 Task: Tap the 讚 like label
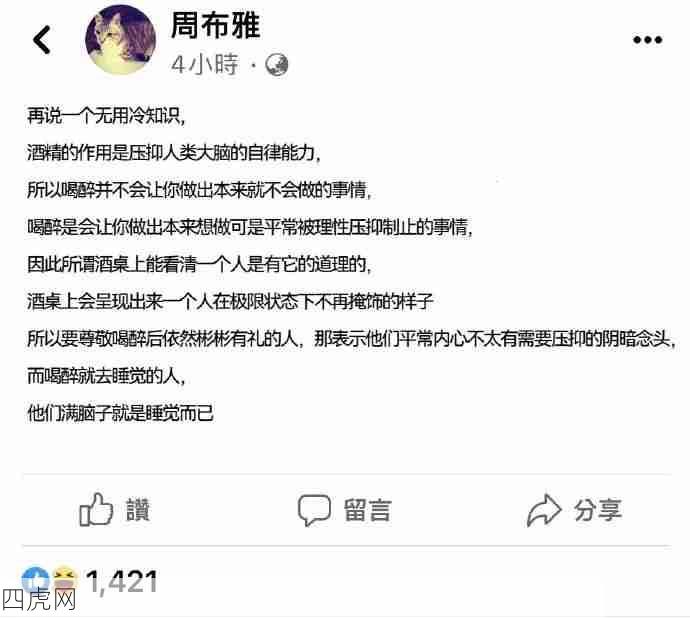click(x=138, y=510)
